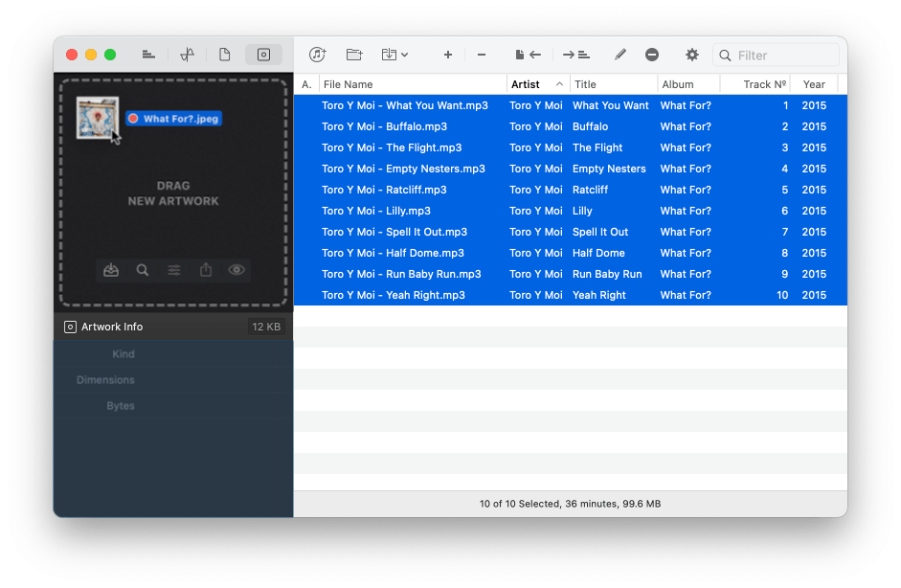The image size is (901, 588).
Task: Select file "Toro Y Moi - What You Want.mp3"
Action: 404,105
